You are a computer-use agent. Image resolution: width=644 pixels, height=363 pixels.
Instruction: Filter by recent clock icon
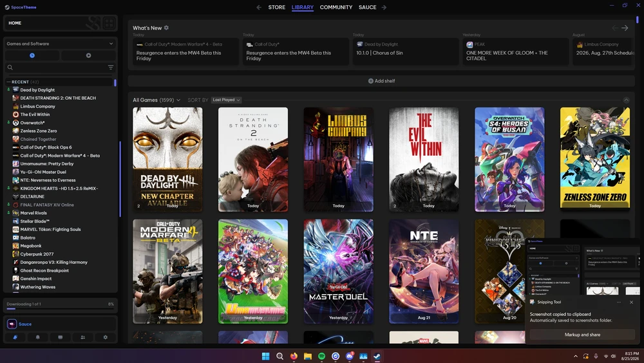[32, 55]
